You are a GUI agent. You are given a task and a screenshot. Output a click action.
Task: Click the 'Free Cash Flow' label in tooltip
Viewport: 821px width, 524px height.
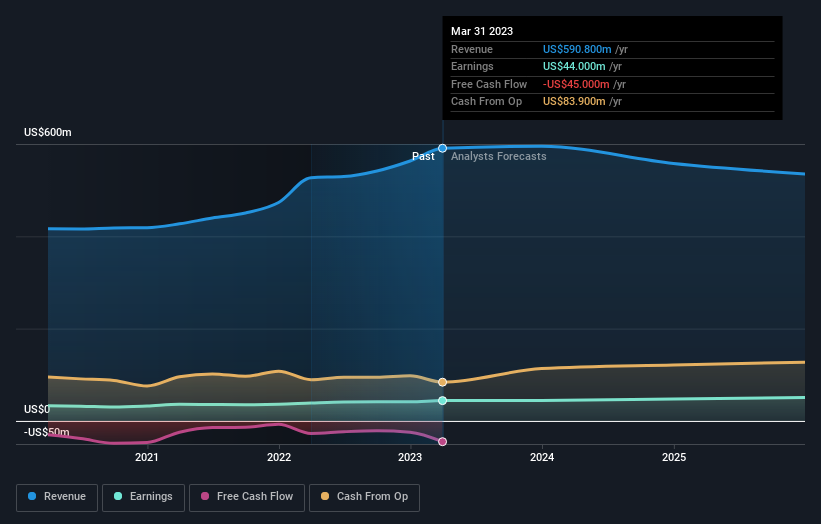click(x=489, y=84)
